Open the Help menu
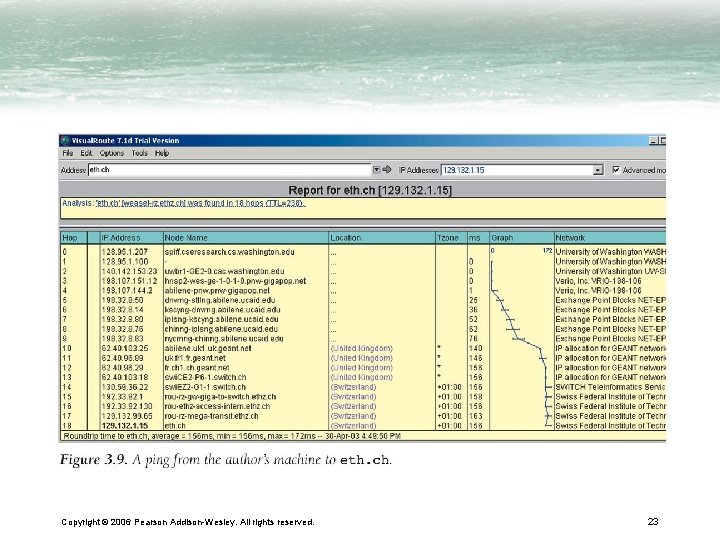720x540 pixels. [162, 153]
